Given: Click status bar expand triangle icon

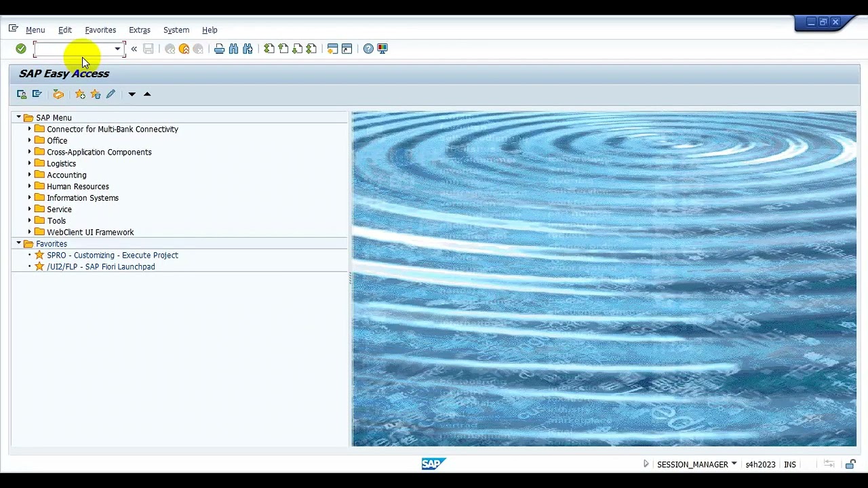Looking at the screenshot, I should click(646, 464).
